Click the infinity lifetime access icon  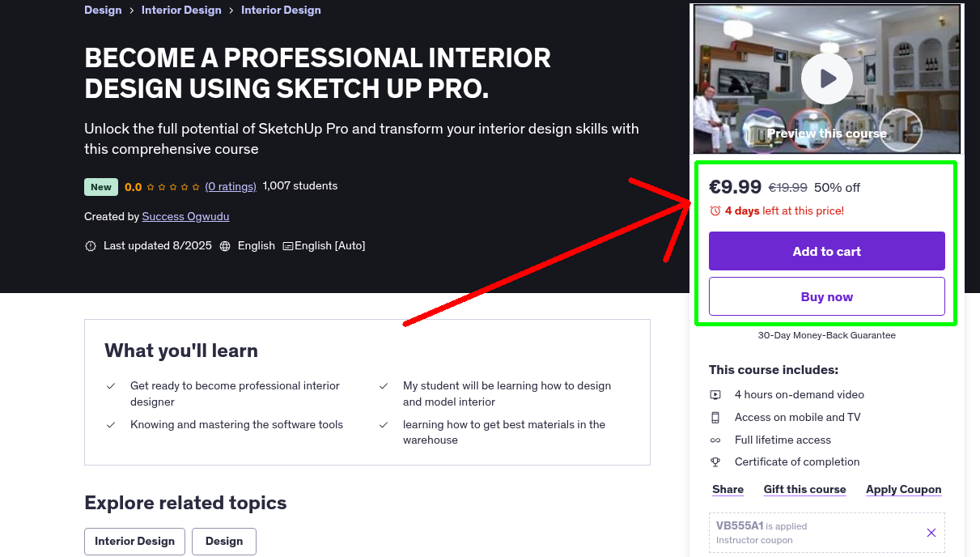[715, 440]
